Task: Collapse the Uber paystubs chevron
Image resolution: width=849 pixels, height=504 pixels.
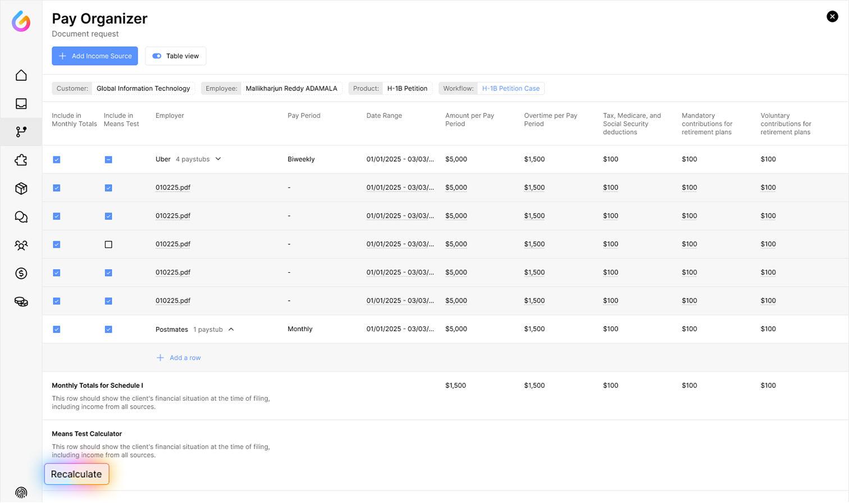Action: pos(218,159)
